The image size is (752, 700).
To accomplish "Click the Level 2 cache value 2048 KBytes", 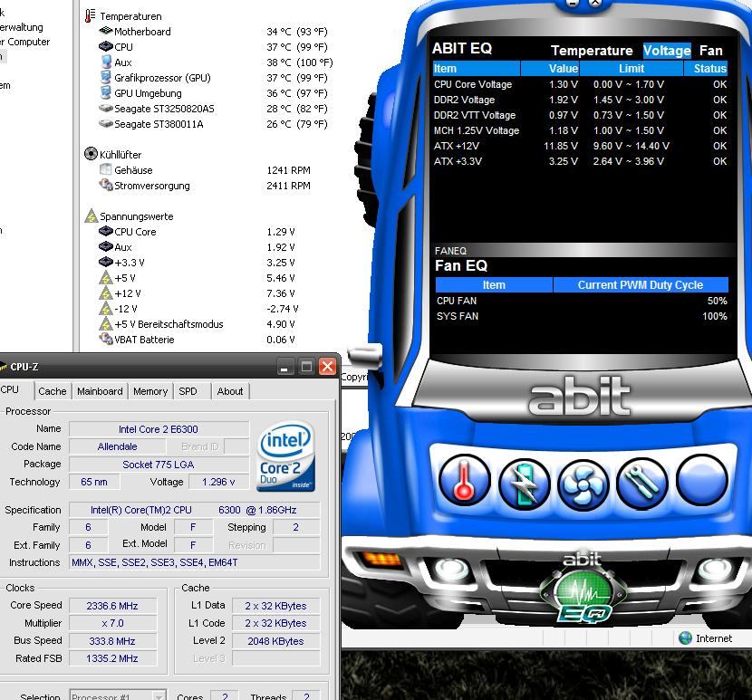I will pyautogui.click(x=275, y=641).
